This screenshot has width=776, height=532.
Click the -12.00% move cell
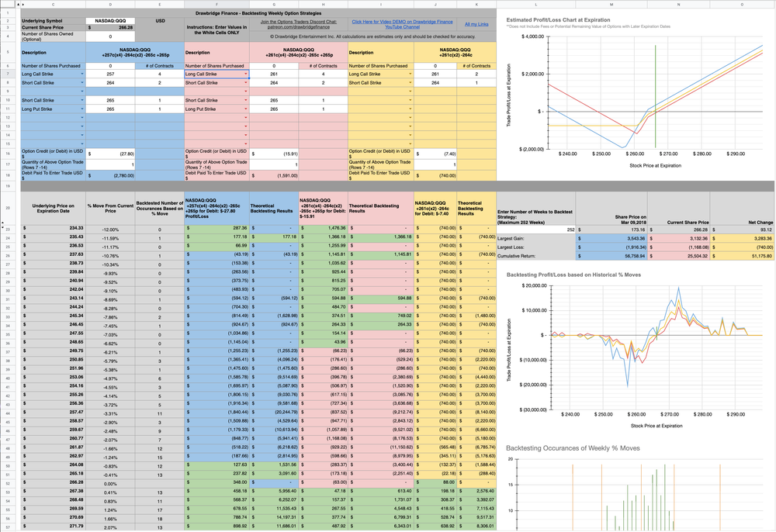click(x=110, y=230)
